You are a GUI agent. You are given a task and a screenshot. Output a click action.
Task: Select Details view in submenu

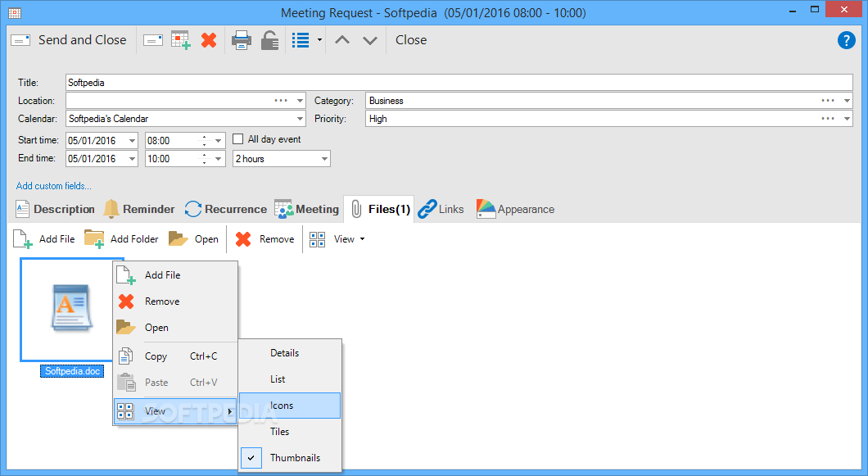pos(290,353)
